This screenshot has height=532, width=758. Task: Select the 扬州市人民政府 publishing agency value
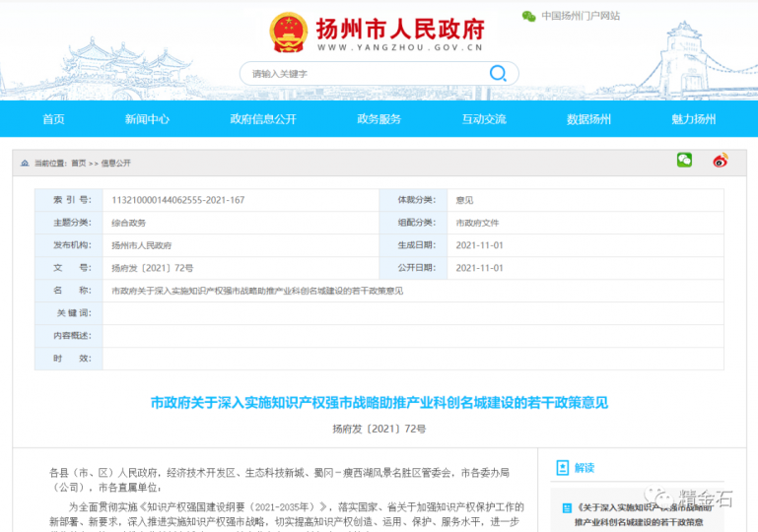(142, 245)
